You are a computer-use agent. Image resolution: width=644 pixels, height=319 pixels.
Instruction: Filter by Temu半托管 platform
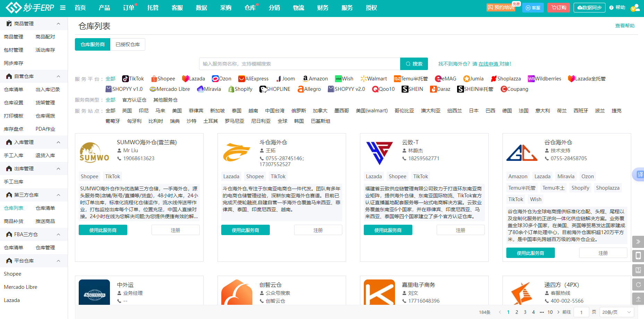(x=411, y=79)
